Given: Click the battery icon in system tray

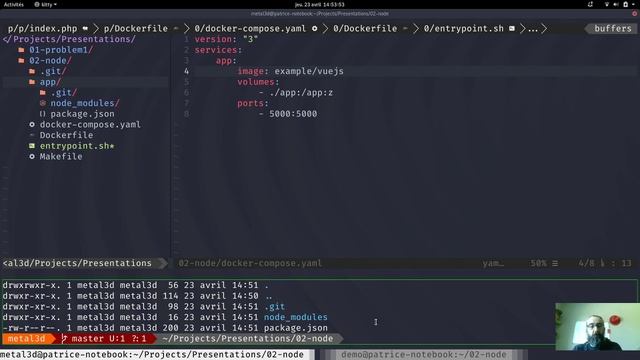Looking at the screenshot, I should [x=626, y=4].
